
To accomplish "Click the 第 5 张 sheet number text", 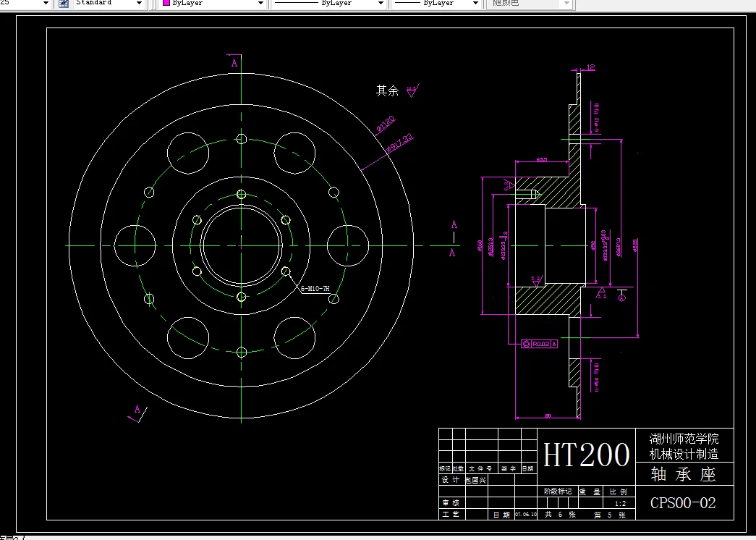I will (610, 515).
